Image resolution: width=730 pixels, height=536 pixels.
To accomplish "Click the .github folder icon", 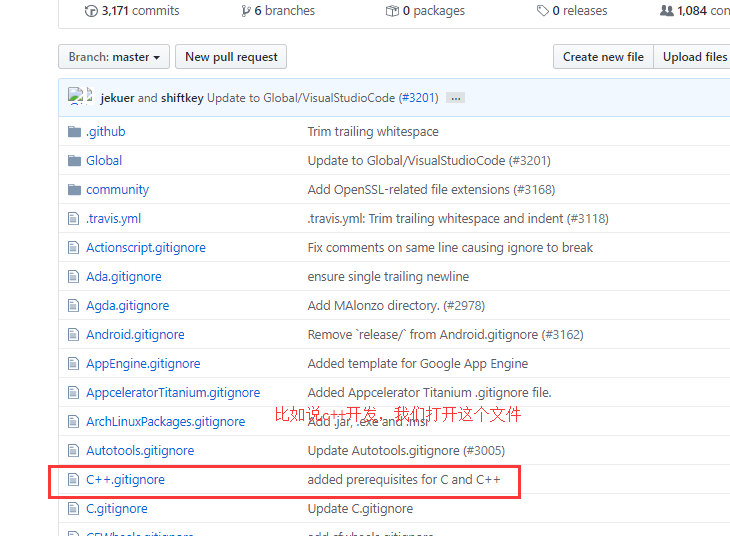I will pos(74,132).
